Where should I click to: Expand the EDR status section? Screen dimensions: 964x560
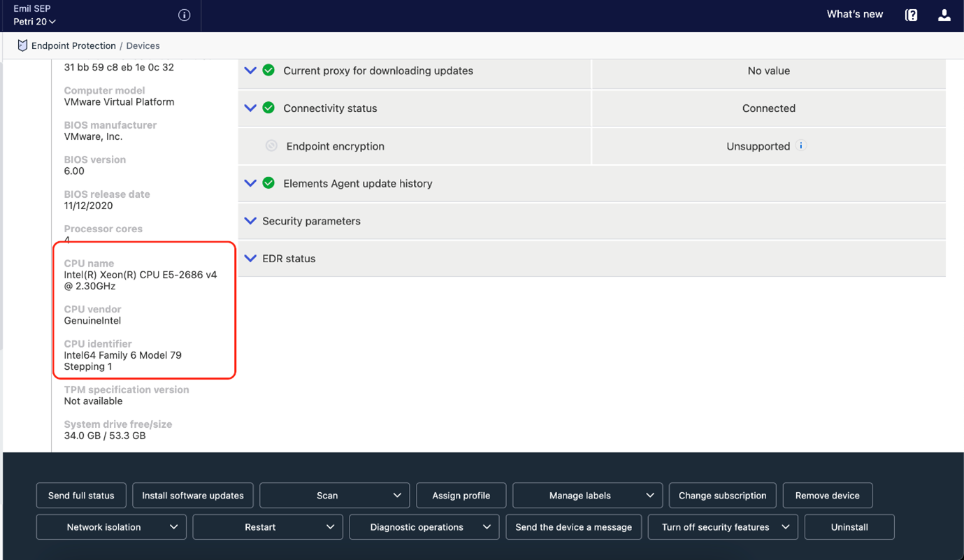(250, 259)
